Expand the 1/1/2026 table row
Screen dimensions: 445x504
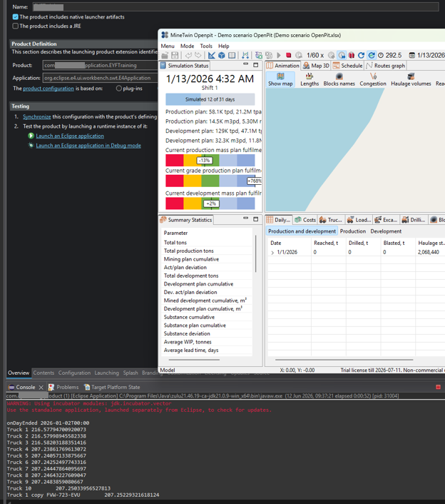272,253
